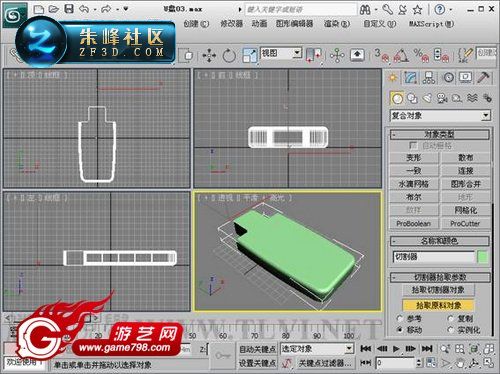Open the 渲染(R) menu
Viewport: 500px width, 374px height.
[337, 24]
